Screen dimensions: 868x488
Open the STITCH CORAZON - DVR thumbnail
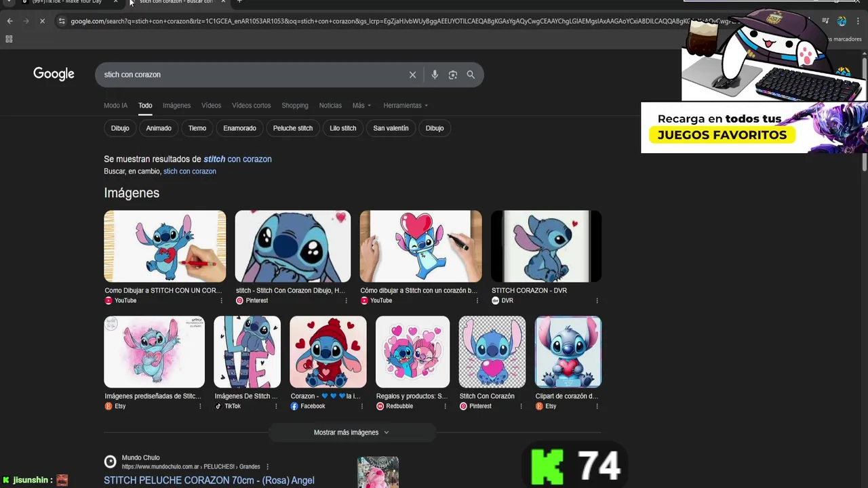[546, 246]
